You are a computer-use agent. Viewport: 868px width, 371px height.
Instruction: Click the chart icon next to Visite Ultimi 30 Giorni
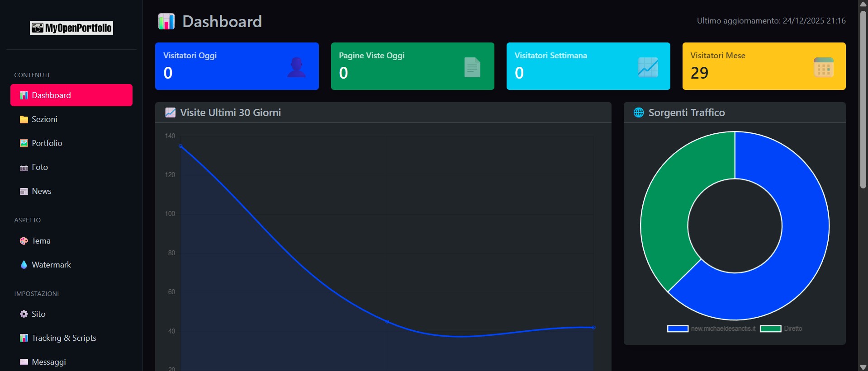(x=170, y=113)
